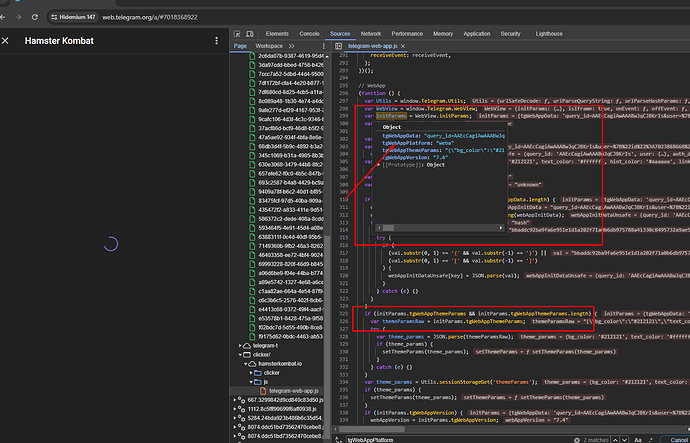This screenshot has height=443, width=690.
Task: Click the tgWebAppPlatform search input field
Action: (x=458, y=439)
